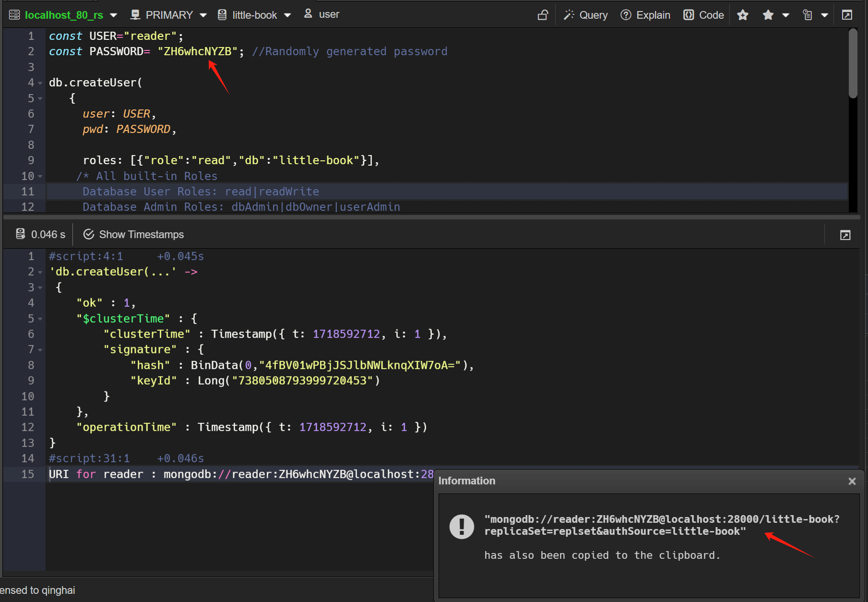Pop out the editor panel

(x=847, y=15)
